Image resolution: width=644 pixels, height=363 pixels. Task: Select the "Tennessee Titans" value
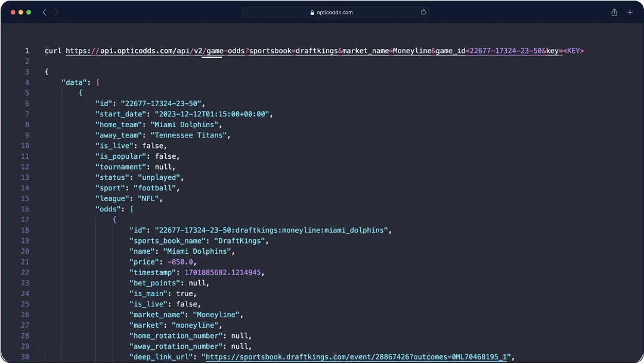[188, 136]
